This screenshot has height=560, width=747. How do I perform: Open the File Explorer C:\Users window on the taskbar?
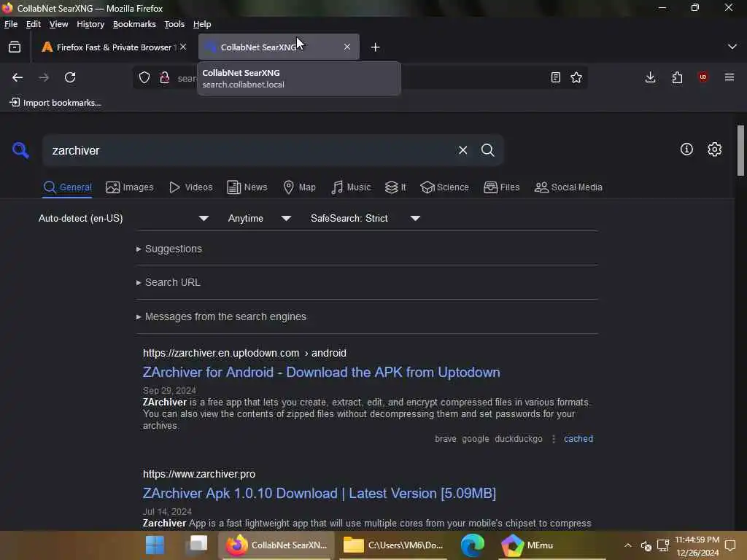click(x=393, y=545)
